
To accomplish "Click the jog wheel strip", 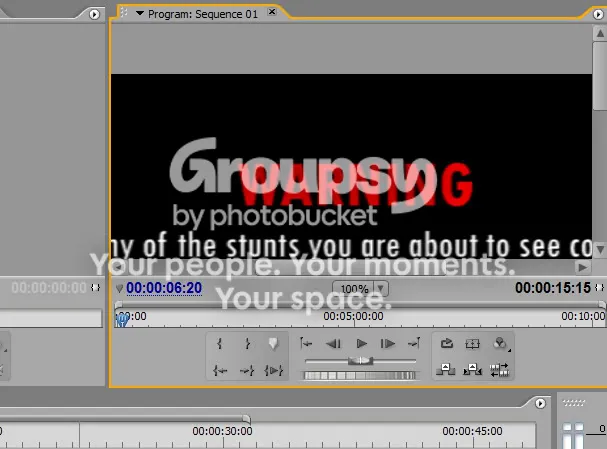I will [360, 375].
